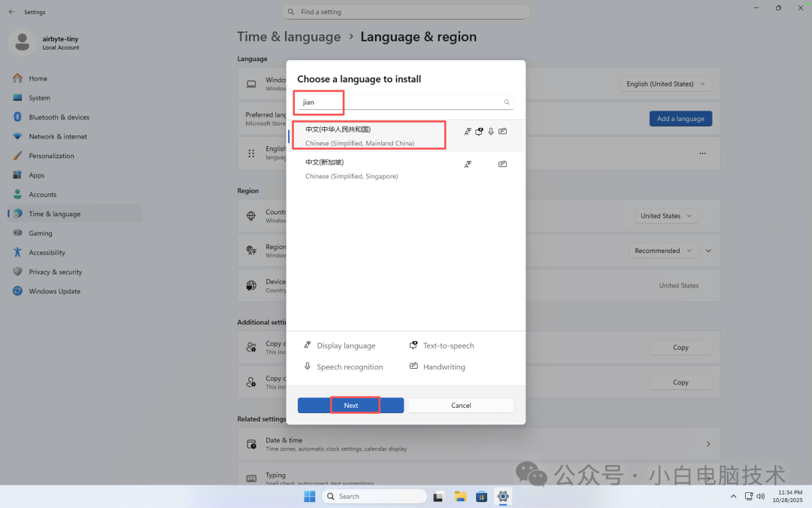Open the English (United States) display language dropdown
Image resolution: width=812 pixels, height=508 pixels.
coord(666,84)
